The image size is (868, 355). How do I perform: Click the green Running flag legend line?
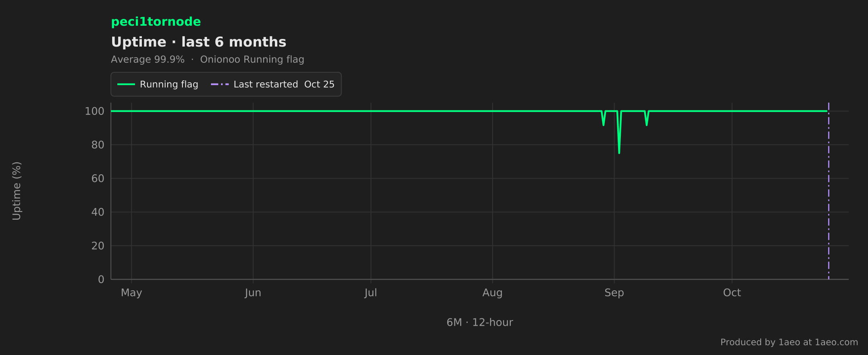[x=126, y=84]
